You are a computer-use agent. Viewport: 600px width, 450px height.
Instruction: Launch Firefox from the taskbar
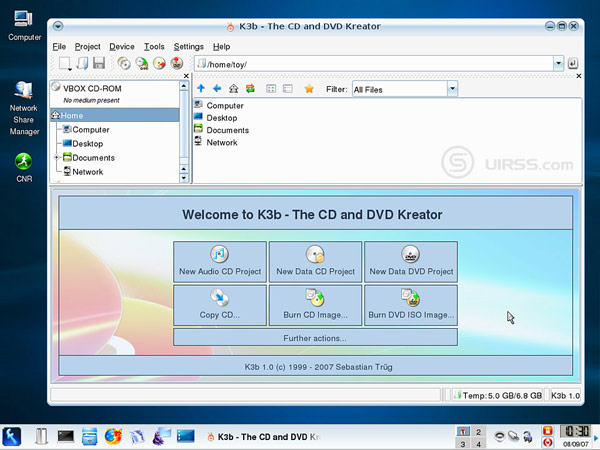113,436
